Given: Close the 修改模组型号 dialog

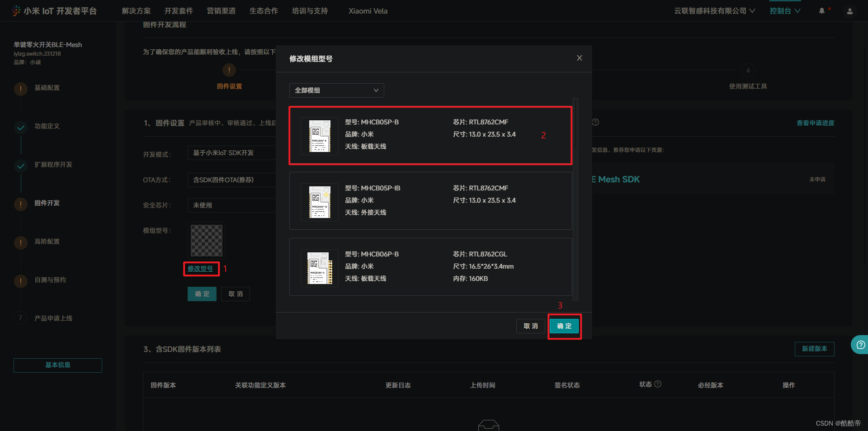Looking at the screenshot, I should pyautogui.click(x=579, y=58).
